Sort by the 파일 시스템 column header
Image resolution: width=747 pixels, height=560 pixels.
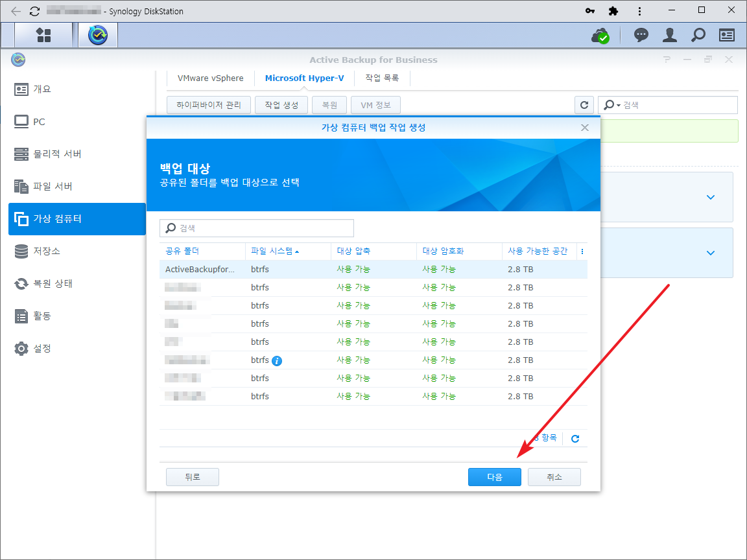(x=288, y=251)
